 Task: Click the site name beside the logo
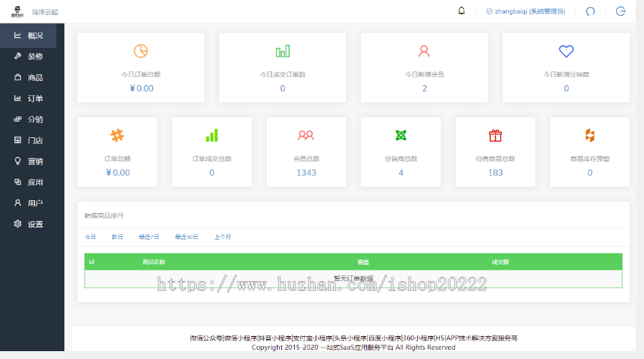45,12
